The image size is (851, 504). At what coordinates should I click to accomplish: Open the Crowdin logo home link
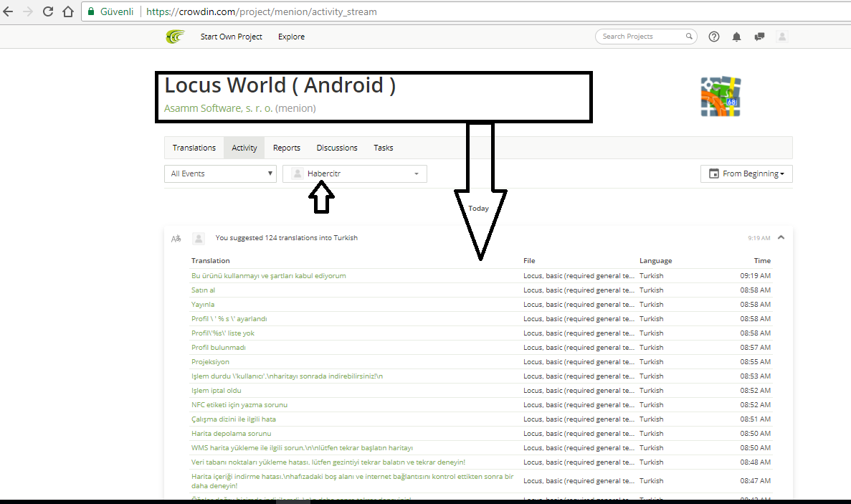point(176,37)
